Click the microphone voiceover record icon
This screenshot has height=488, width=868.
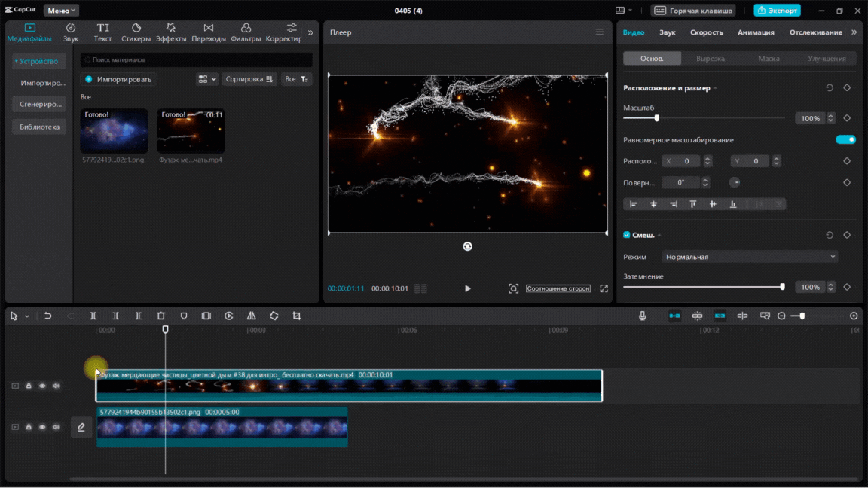[x=642, y=316]
